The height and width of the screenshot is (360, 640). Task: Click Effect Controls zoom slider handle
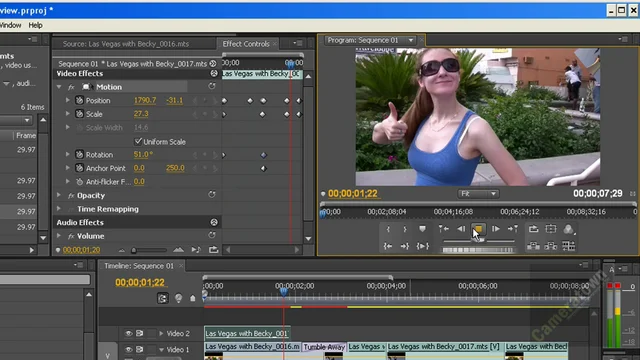coord(133,250)
